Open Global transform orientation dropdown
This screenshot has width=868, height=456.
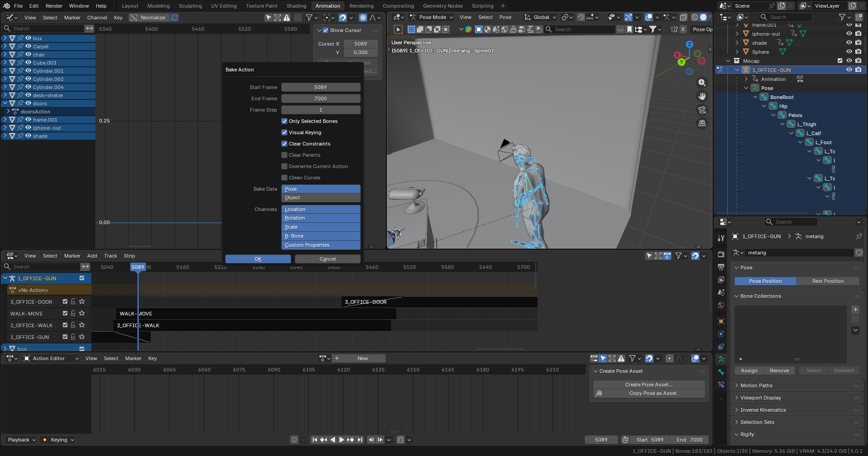coord(541,17)
